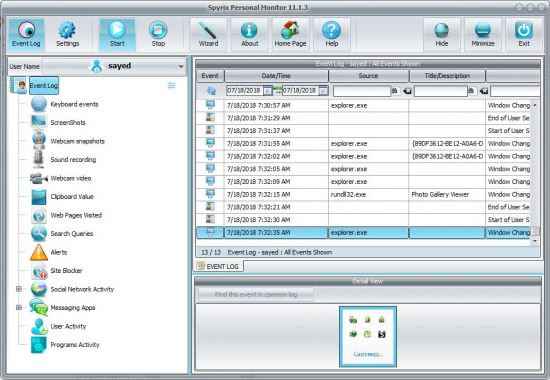Viewport: 550px width, 380px height.
Task: Click the Title/Description filter input field
Action: point(441,91)
